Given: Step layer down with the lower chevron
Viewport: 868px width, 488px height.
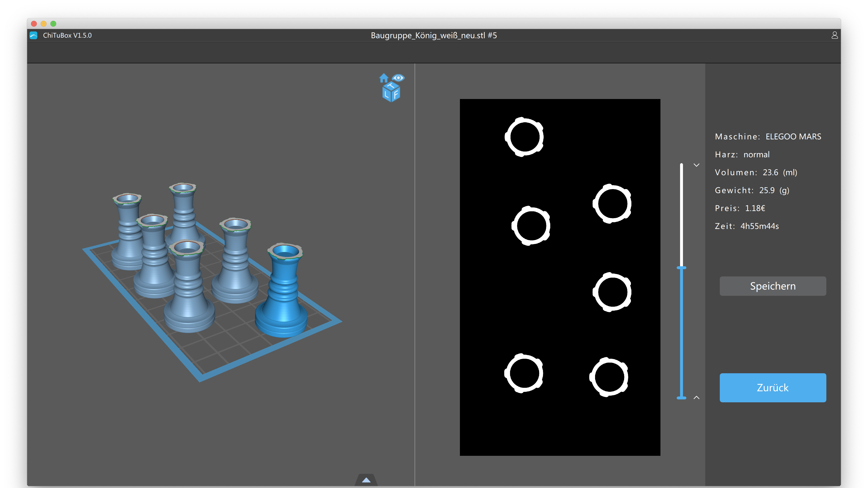Looking at the screenshot, I should point(697,398).
